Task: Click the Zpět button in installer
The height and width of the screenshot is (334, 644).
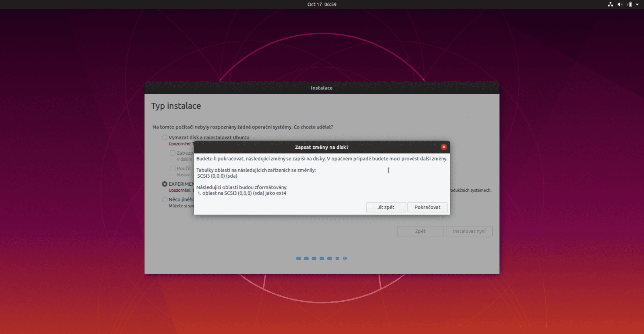Action: (420, 231)
